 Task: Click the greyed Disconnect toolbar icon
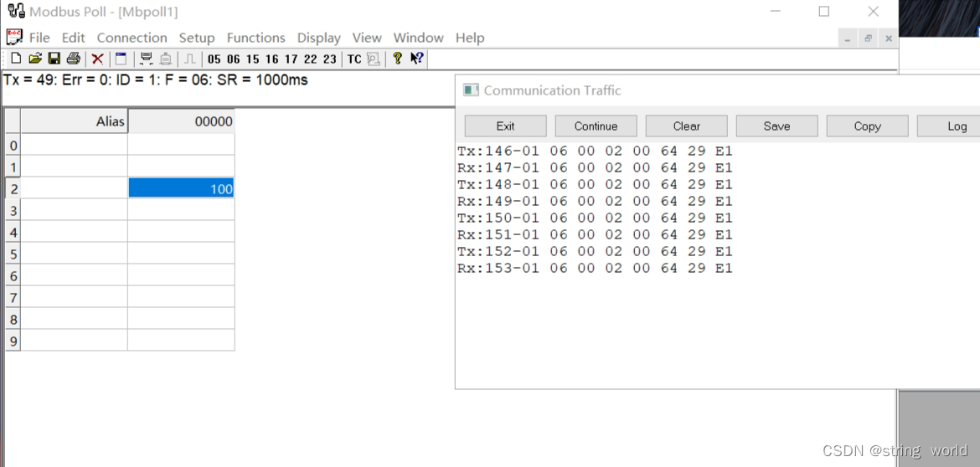(166, 59)
